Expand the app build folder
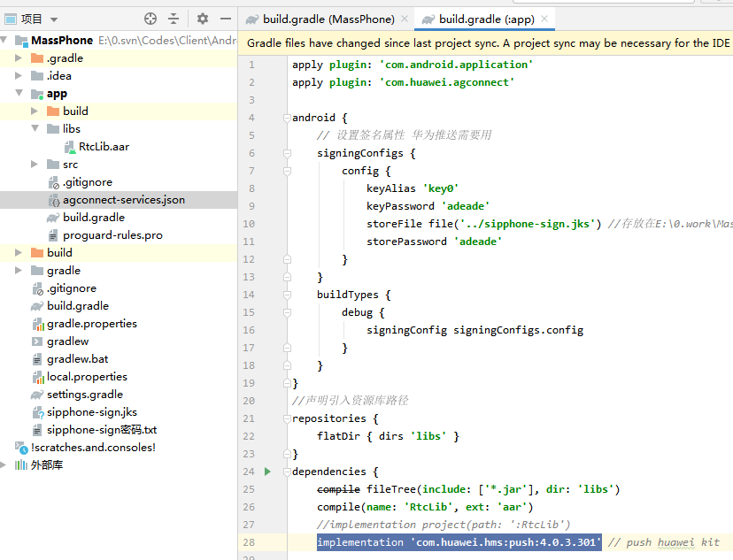The image size is (733, 560). tap(35, 111)
